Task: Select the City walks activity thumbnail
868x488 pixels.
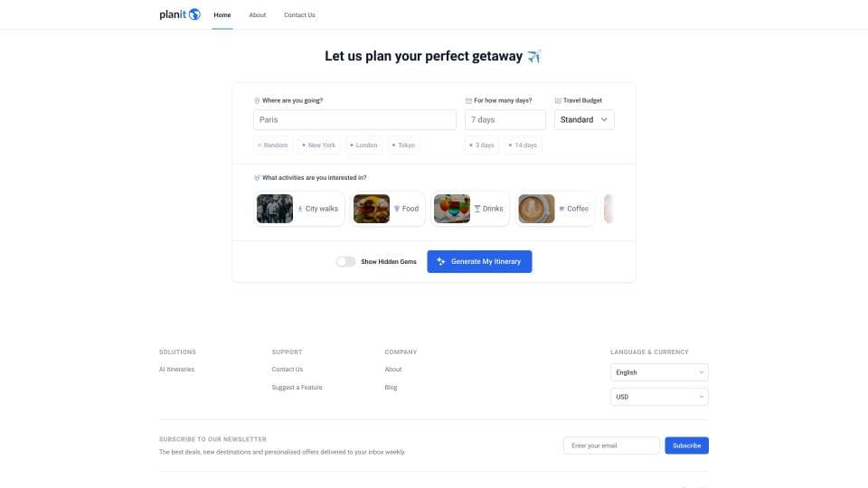Action: (x=275, y=209)
